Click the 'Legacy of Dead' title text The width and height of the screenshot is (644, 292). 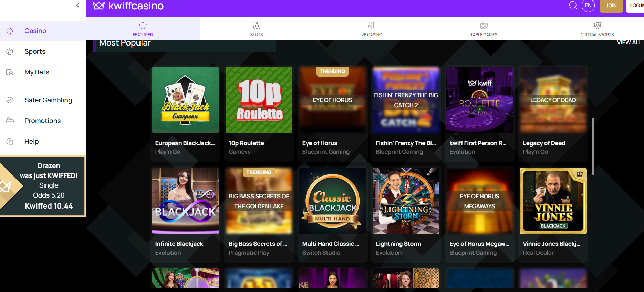(x=544, y=143)
